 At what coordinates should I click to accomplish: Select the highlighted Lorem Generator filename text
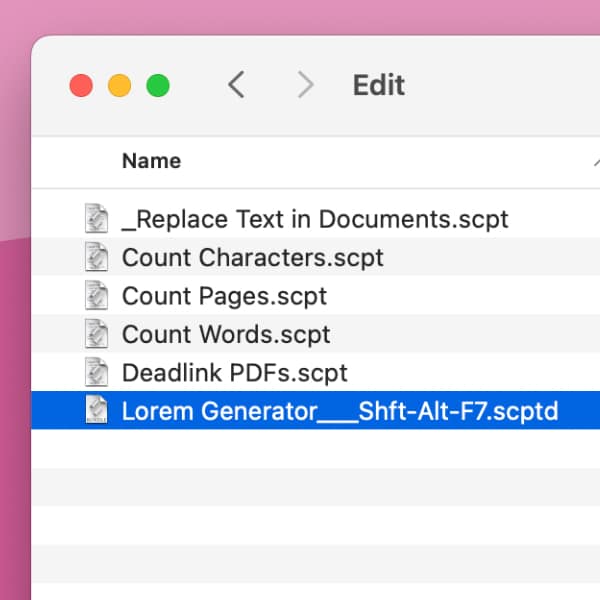click(339, 411)
